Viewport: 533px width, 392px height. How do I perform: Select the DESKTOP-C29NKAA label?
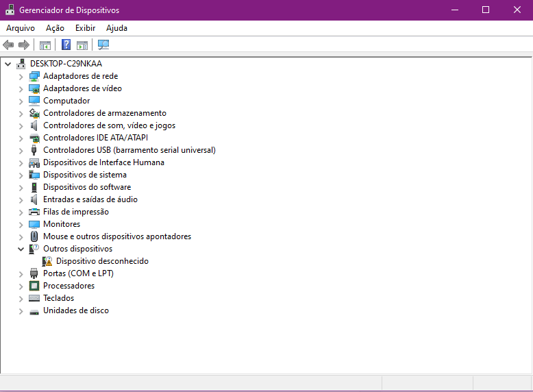pos(66,64)
